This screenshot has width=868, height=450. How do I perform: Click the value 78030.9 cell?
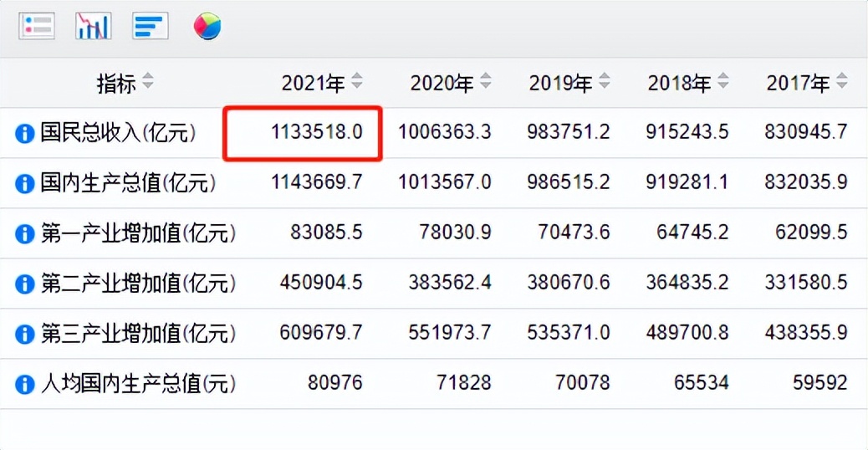pos(454,233)
